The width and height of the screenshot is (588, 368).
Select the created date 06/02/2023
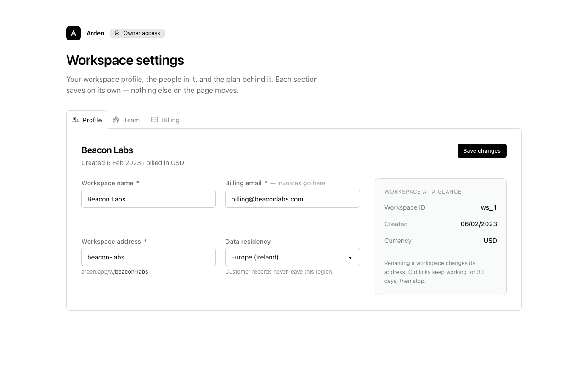pyautogui.click(x=479, y=224)
